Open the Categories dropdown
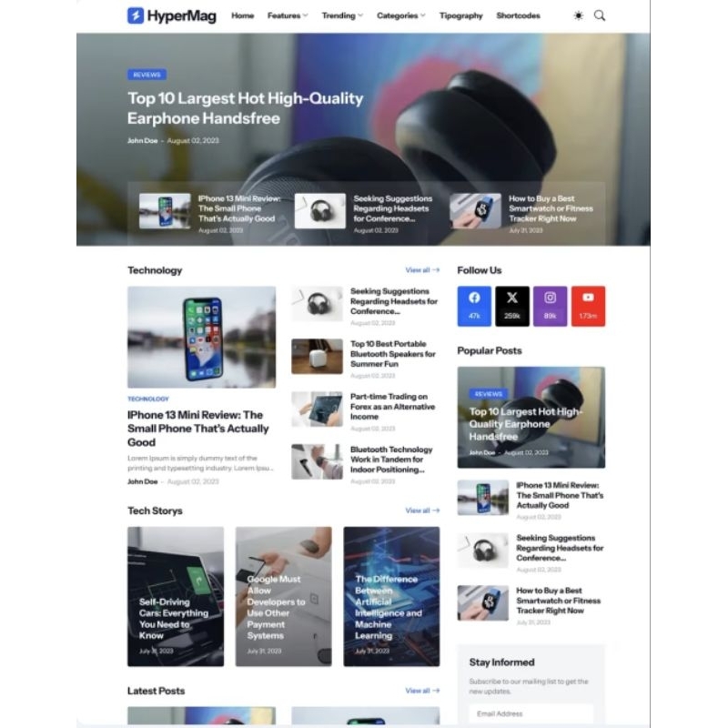 398,15
